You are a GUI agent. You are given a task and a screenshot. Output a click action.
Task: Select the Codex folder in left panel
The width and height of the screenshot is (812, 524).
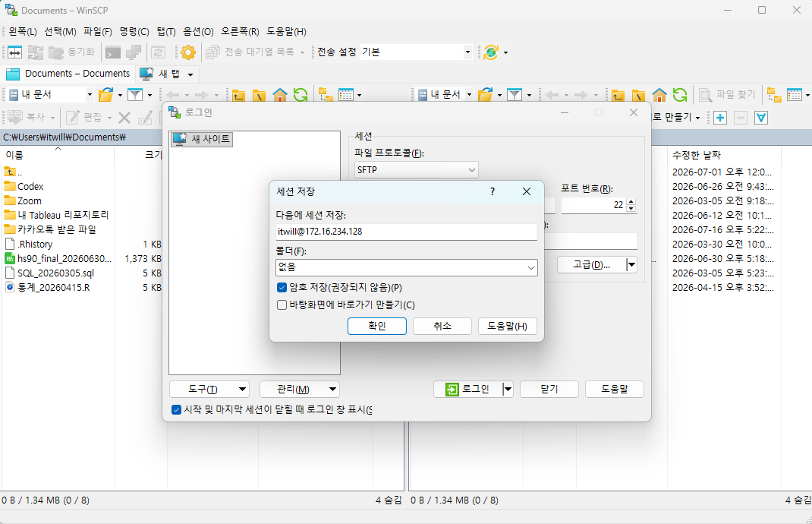point(30,187)
